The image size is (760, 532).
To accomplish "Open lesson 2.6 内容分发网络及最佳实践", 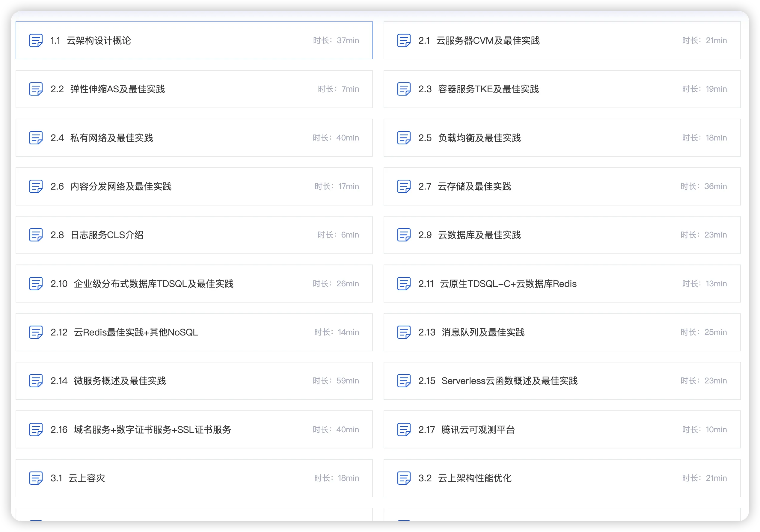I will (x=194, y=186).
